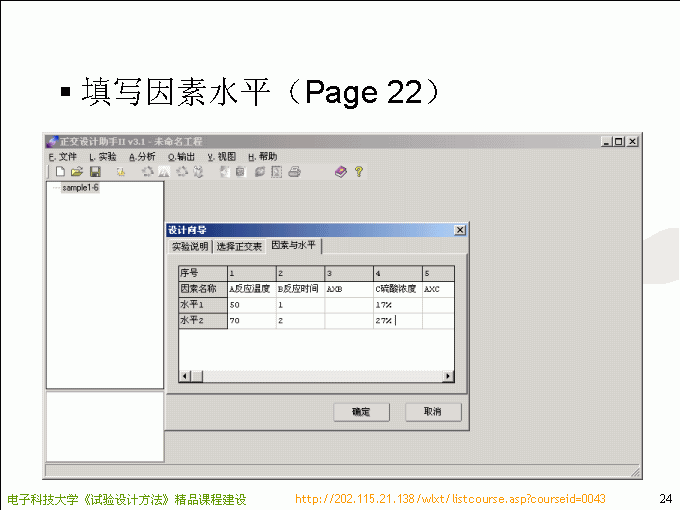This screenshot has width=680, height=510.
Task: Switch to the 实验说明 tab
Action: click(190, 246)
